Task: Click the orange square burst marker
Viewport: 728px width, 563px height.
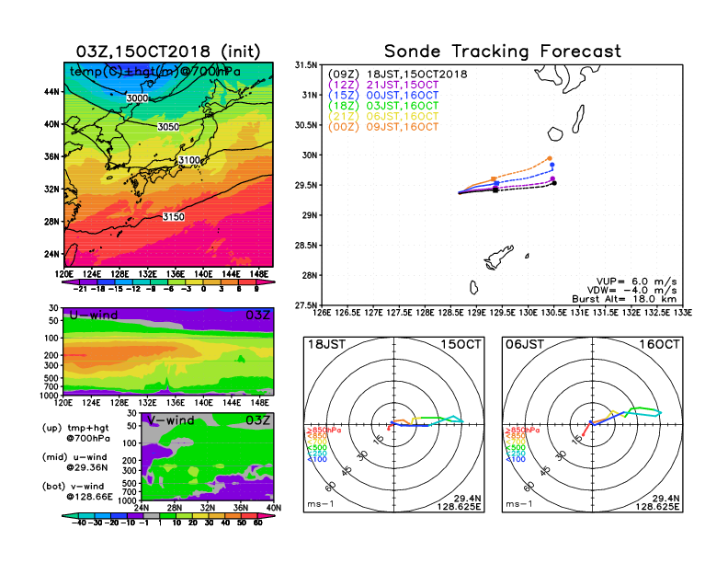Action: (x=493, y=178)
